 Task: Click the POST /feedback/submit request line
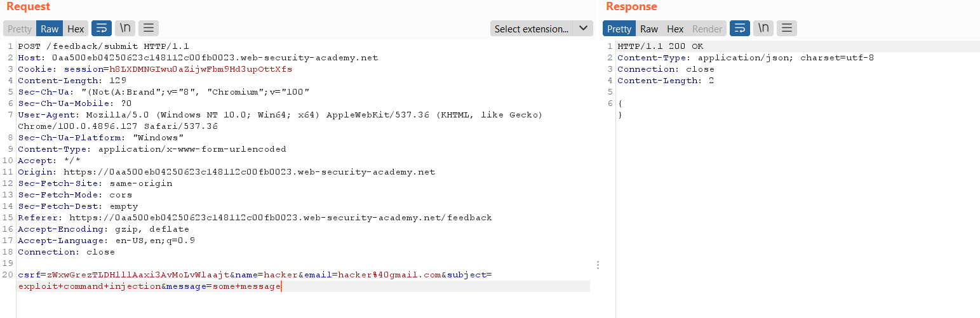(103, 46)
